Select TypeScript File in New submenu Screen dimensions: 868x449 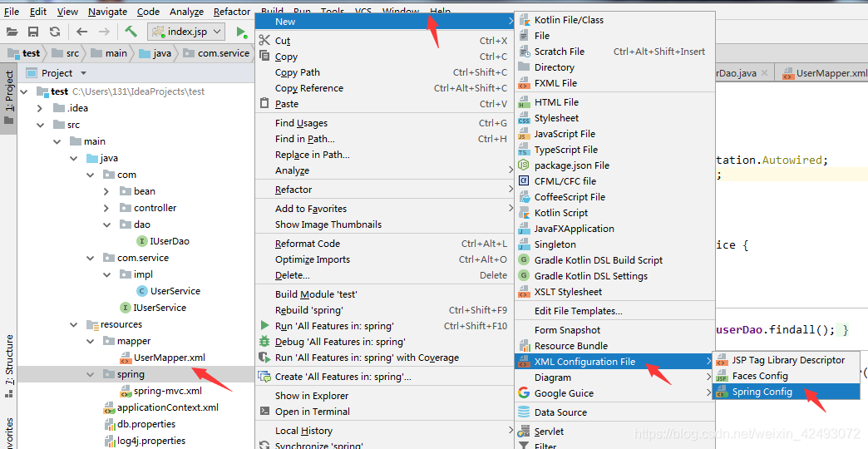tap(614, 150)
